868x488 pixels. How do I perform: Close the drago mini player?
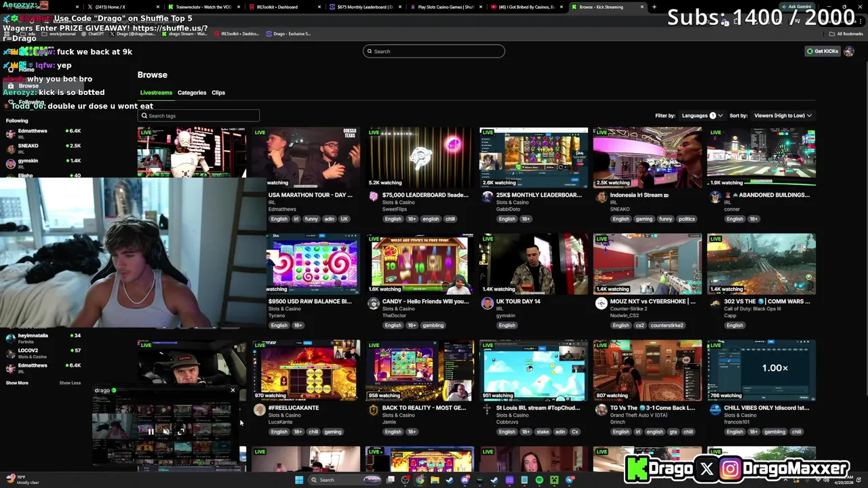pyautogui.click(x=233, y=390)
